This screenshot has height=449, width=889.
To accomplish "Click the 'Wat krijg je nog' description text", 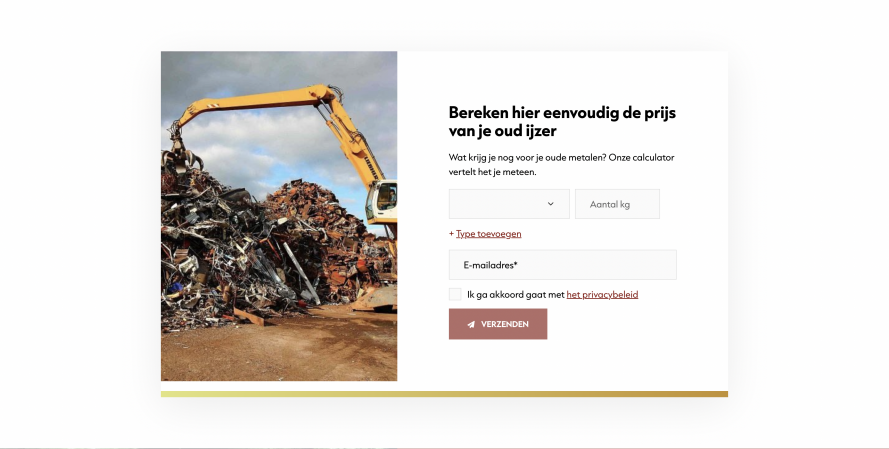I will pyautogui.click(x=561, y=164).
